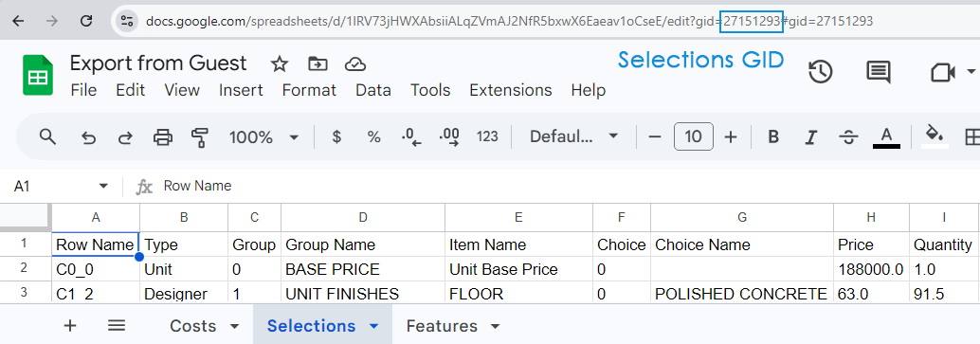Viewport: 980px width, 344px height.
Task: Show all comments panel
Action: click(879, 72)
